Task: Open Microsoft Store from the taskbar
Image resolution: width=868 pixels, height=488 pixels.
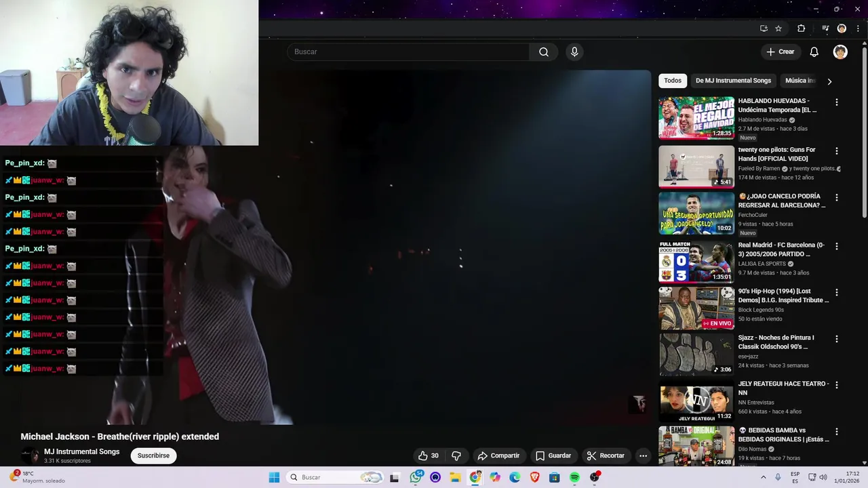Action: [x=554, y=477]
